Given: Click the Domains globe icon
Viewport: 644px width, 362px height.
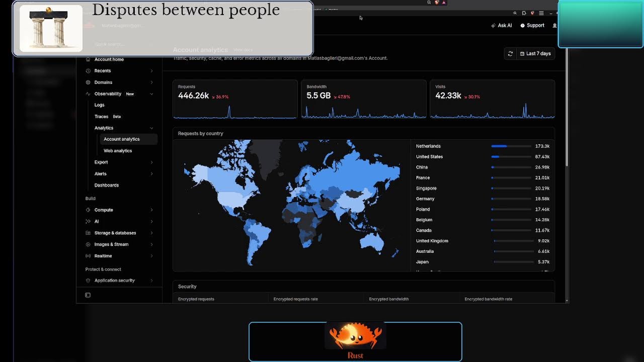Looking at the screenshot, I should pyautogui.click(x=88, y=82).
